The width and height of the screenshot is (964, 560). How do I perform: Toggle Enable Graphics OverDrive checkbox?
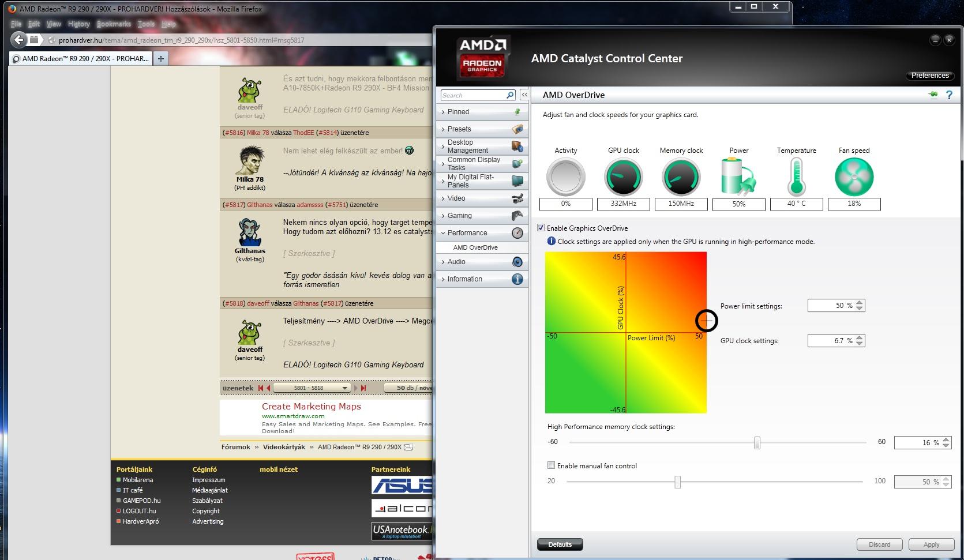(541, 228)
